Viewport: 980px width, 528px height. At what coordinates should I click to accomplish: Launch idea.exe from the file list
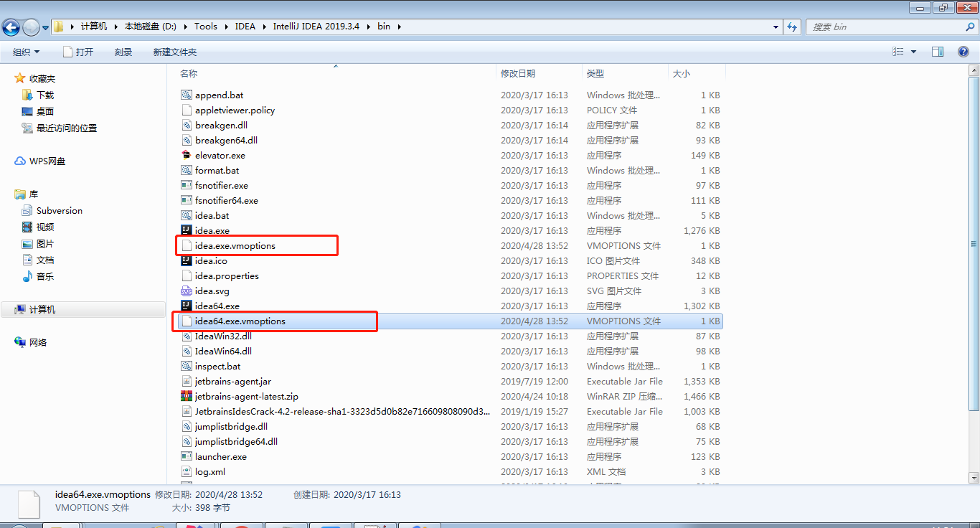(214, 230)
